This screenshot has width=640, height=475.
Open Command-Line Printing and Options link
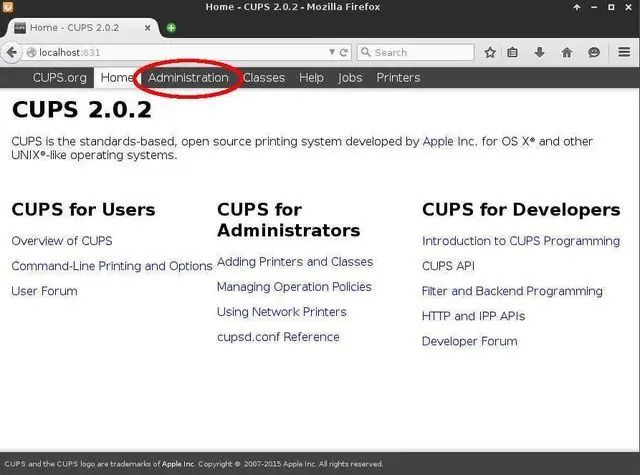[x=112, y=266]
